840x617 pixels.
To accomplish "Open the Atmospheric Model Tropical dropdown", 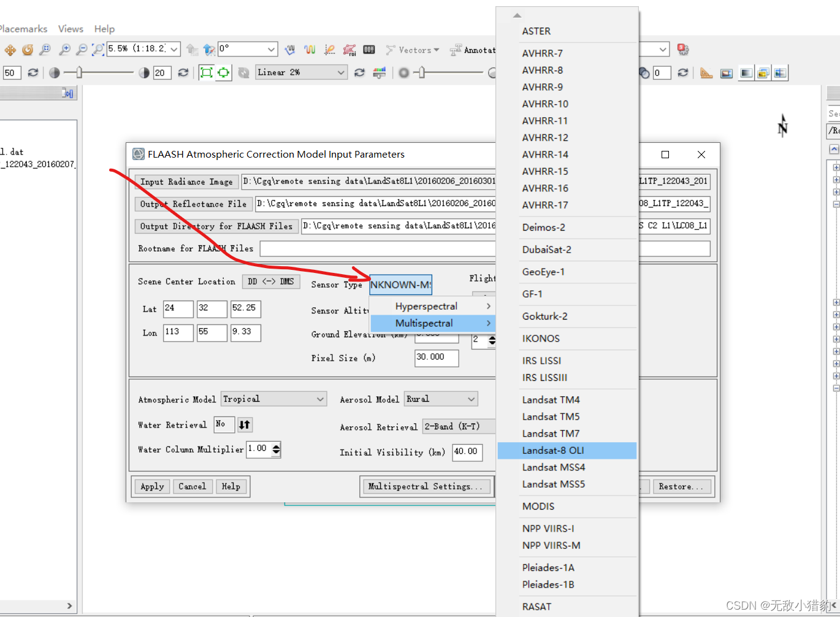I will (x=273, y=399).
